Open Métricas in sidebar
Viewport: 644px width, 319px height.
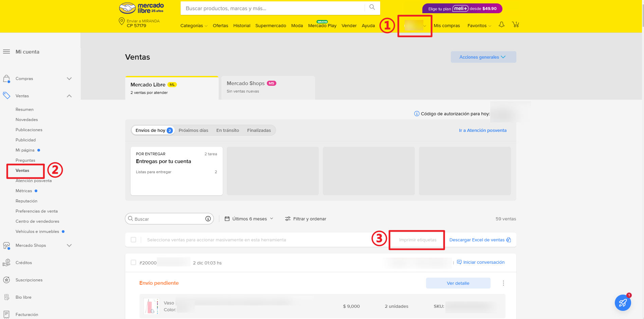tap(24, 191)
